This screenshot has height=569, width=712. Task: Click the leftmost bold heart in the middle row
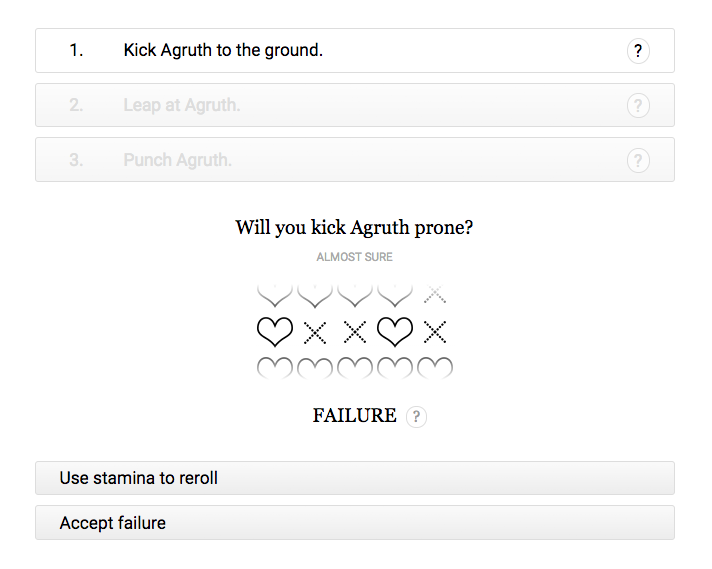275,331
